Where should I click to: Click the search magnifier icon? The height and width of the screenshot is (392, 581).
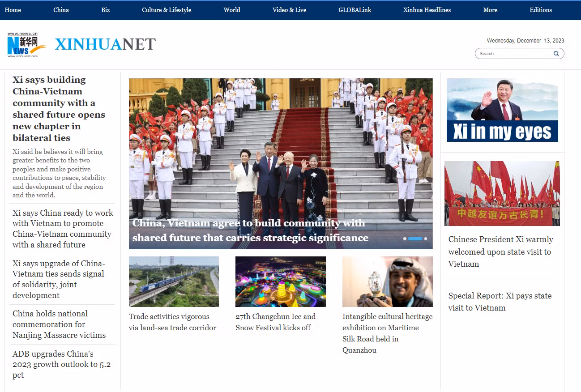coord(556,54)
